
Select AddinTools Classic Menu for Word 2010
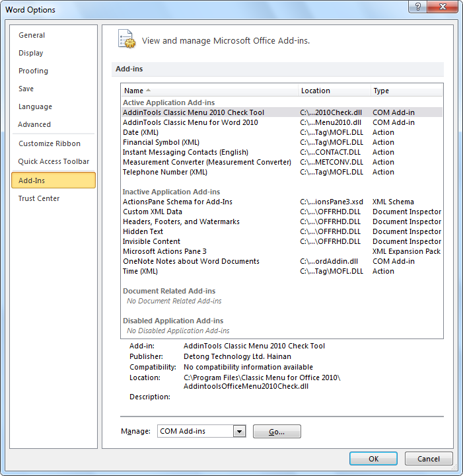click(281, 123)
